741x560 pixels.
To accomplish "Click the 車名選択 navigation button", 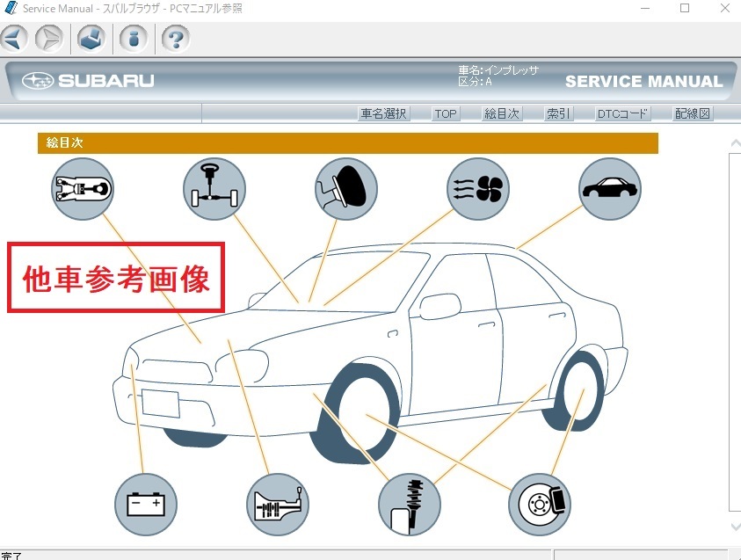I will [384, 113].
